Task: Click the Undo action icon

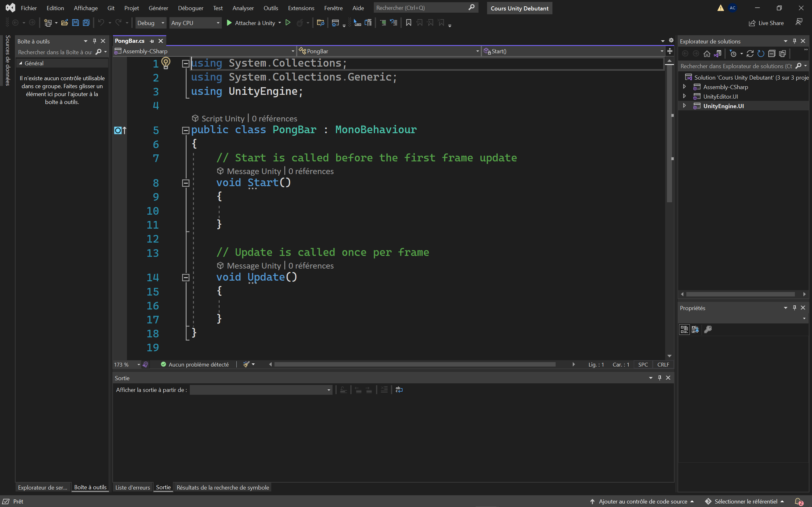Action: pos(101,22)
